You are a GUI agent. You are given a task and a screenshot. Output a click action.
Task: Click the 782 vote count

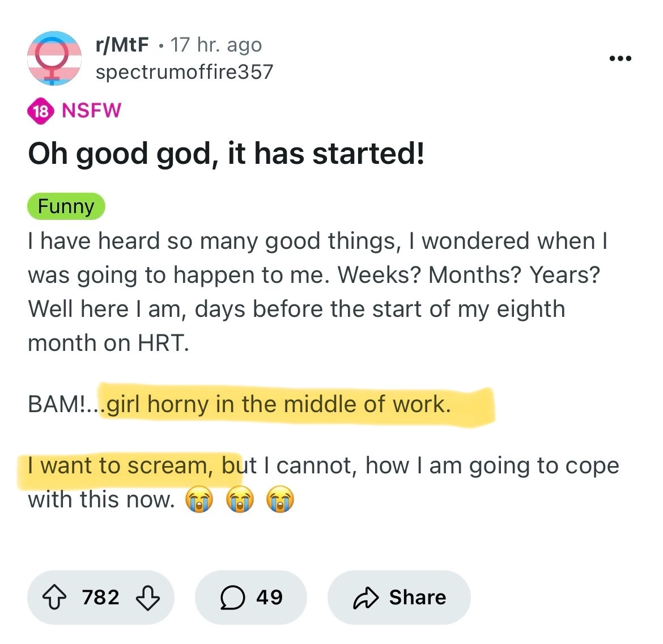coord(101,598)
